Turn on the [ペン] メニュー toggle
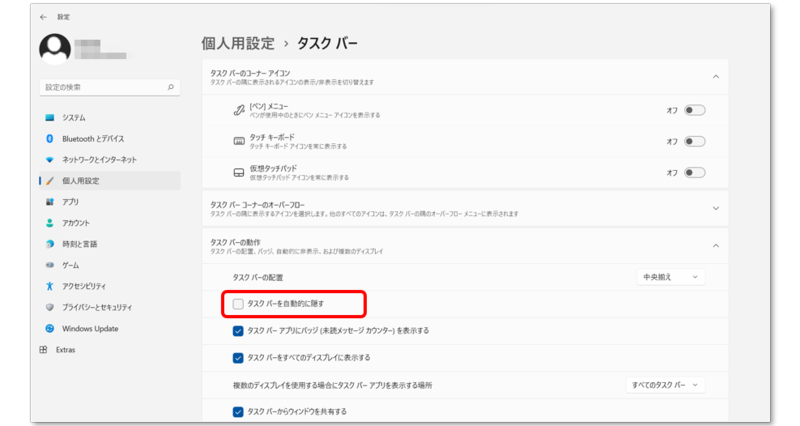This screenshot has height=426, width=800. (x=695, y=110)
